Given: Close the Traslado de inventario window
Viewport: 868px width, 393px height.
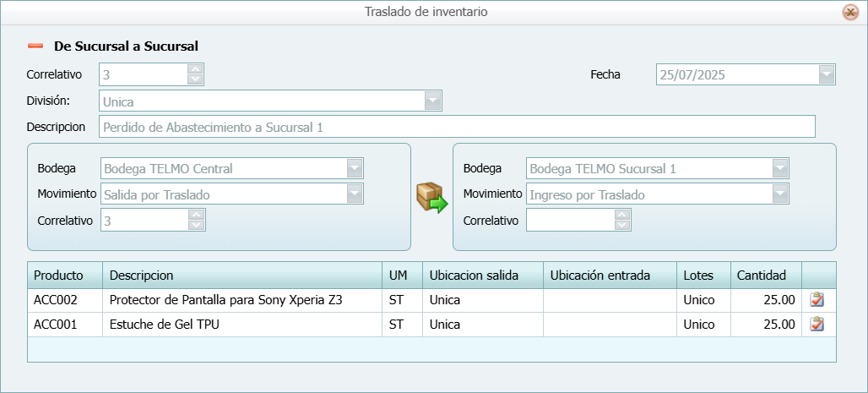Looking at the screenshot, I should [850, 12].
